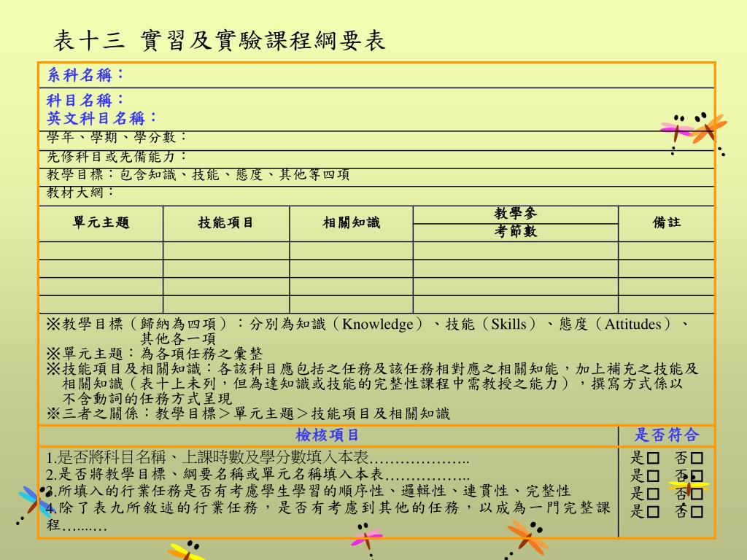Click checklist item 4 除了表九所敘述的行業任務
Viewport: 747px width, 560px height.
(328, 516)
